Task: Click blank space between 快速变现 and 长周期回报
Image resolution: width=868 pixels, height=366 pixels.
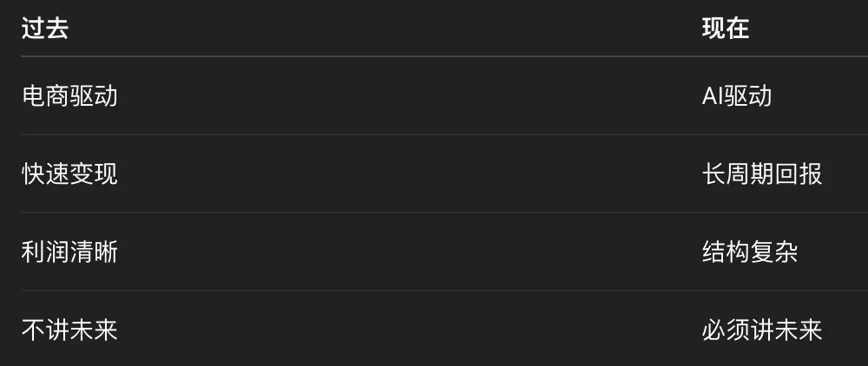Action: click(x=408, y=173)
